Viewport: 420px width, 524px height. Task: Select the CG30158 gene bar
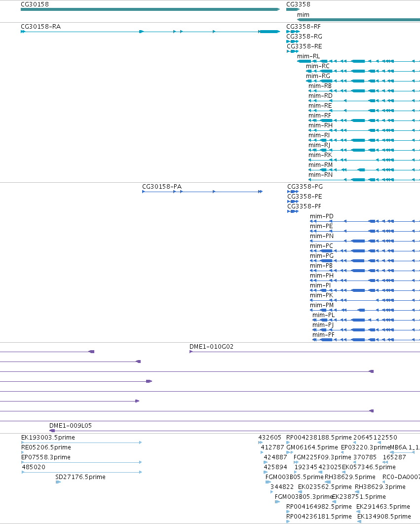pos(150,9)
